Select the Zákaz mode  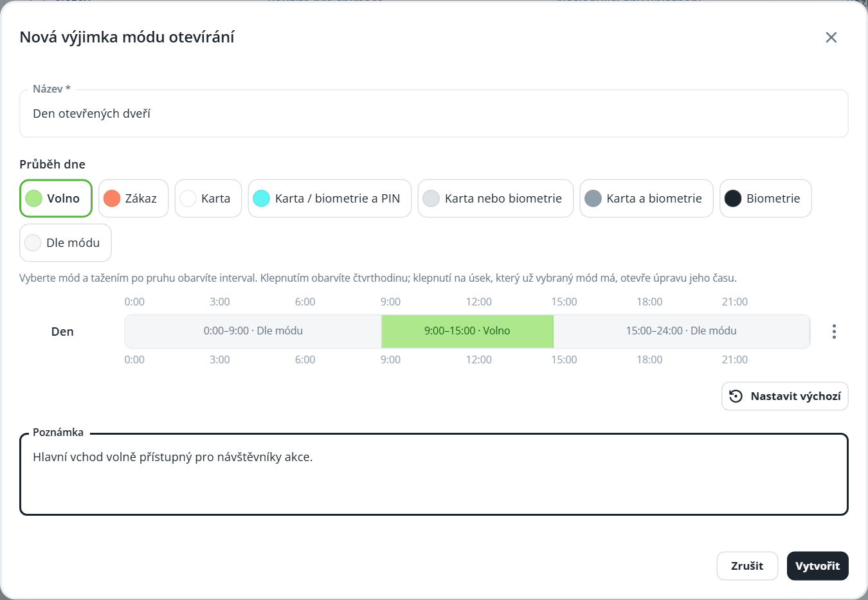(133, 198)
